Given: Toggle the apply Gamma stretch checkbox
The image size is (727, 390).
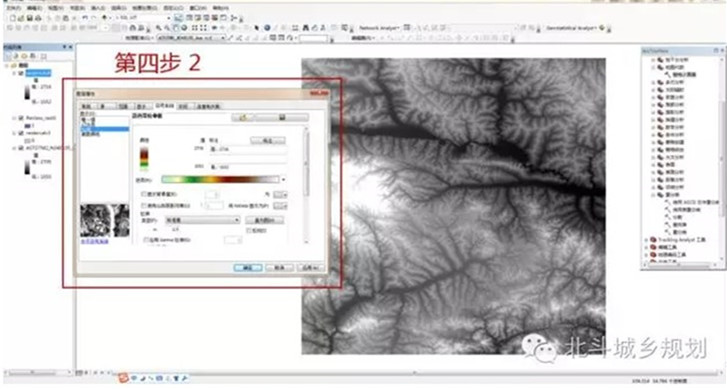Looking at the screenshot, I should (x=146, y=240).
